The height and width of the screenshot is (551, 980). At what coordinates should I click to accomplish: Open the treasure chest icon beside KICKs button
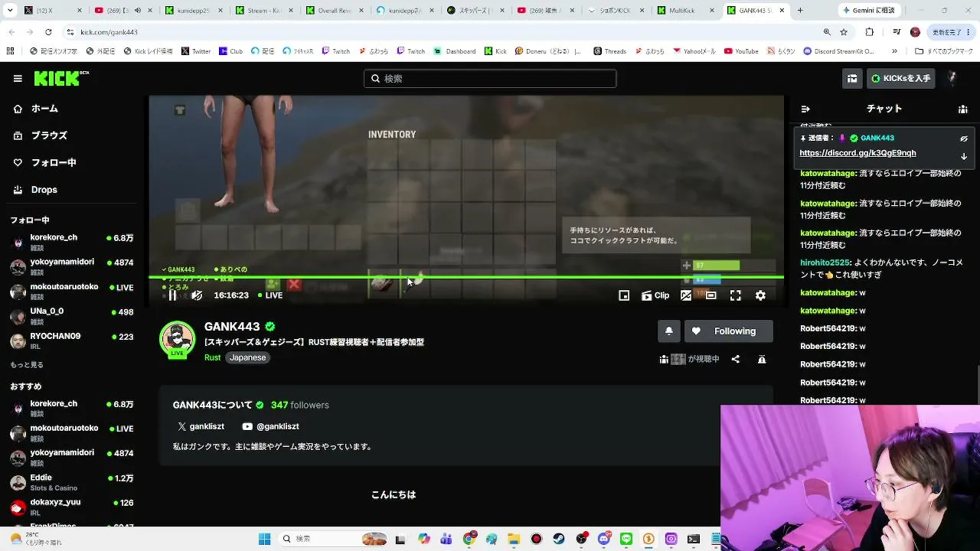click(852, 78)
